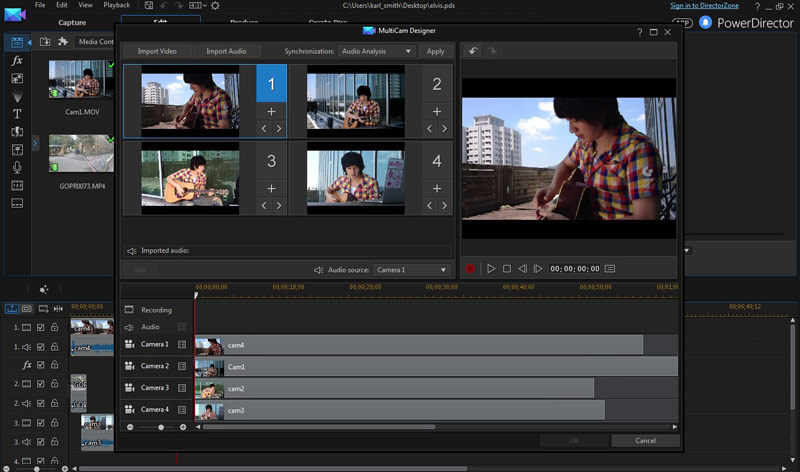Open the Particle room icon

(x=17, y=96)
